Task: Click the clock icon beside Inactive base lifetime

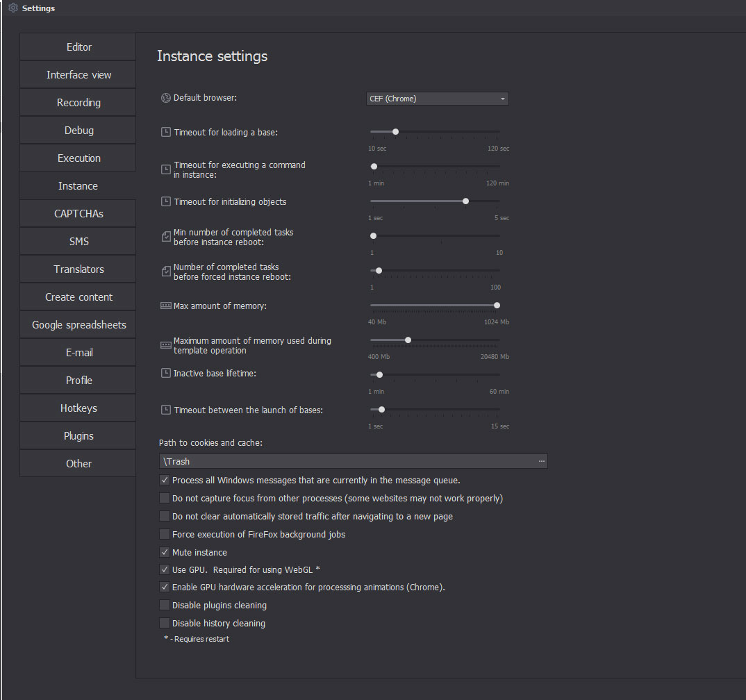Action: click(x=165, y=373)
